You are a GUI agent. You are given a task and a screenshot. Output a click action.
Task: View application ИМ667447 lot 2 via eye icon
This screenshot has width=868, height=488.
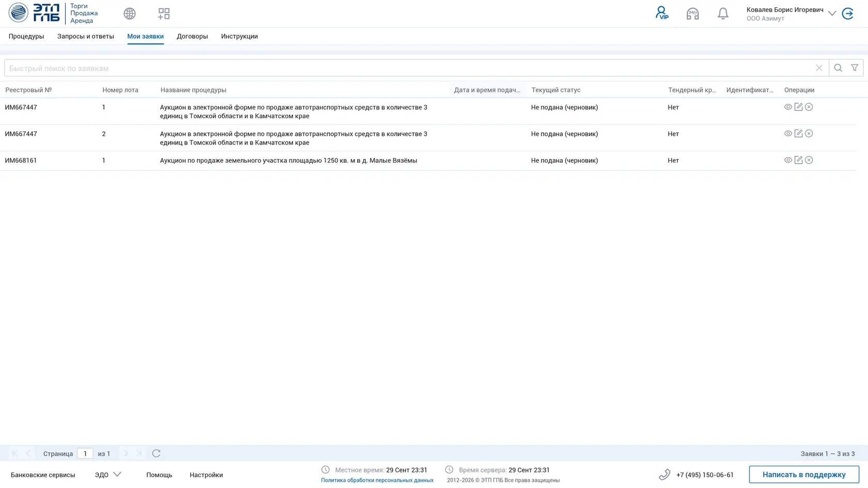788,133
